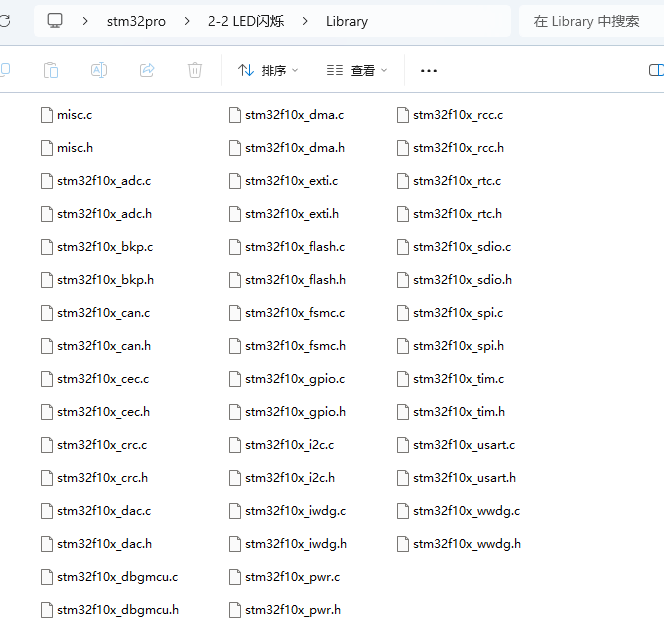Select file stm32f10x_fsmc.h

[x=288, y=346]
